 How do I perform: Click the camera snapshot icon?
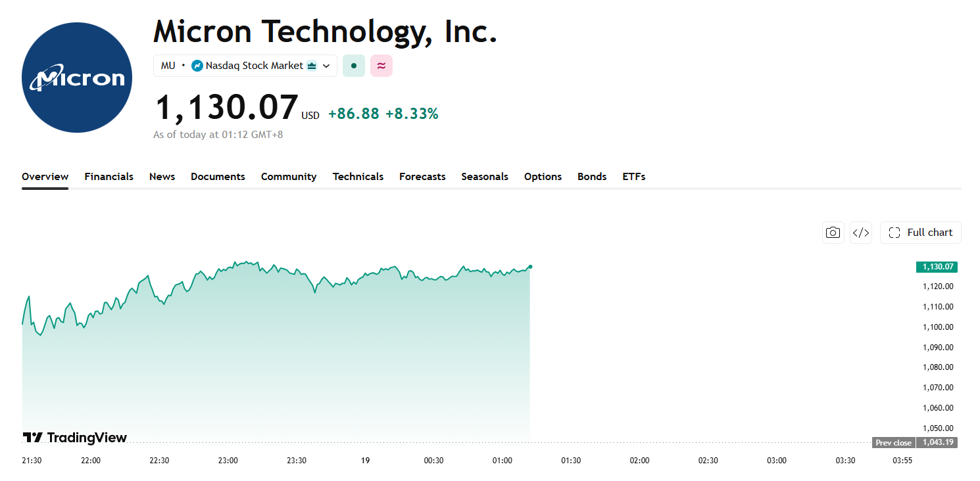pos(833,233)
